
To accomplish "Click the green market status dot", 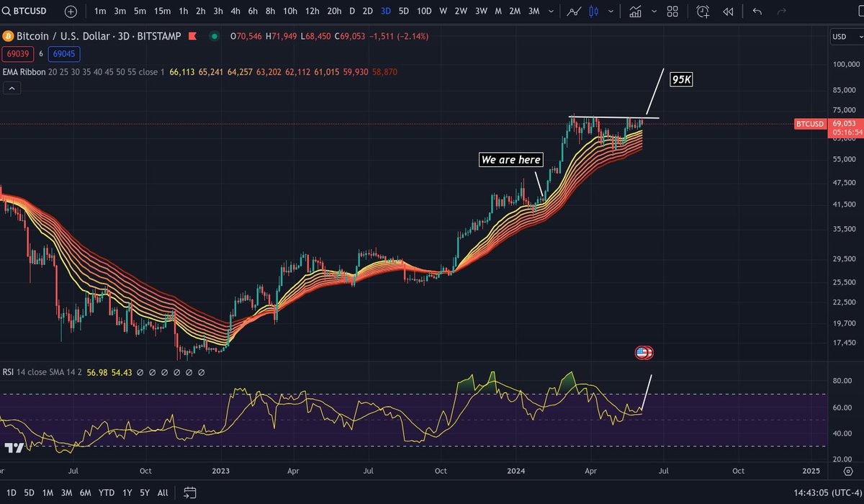I will tap(214, 35).
